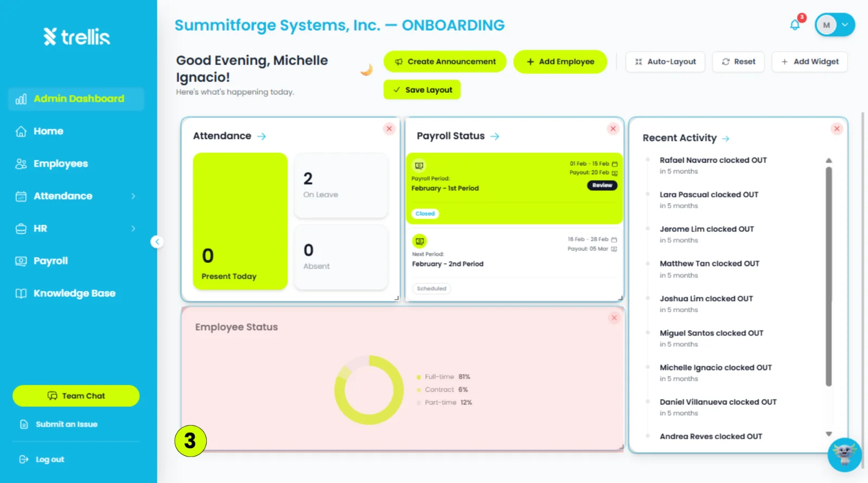
Task: Click the Attendance widget resize handle
Action: pos(397,298)
